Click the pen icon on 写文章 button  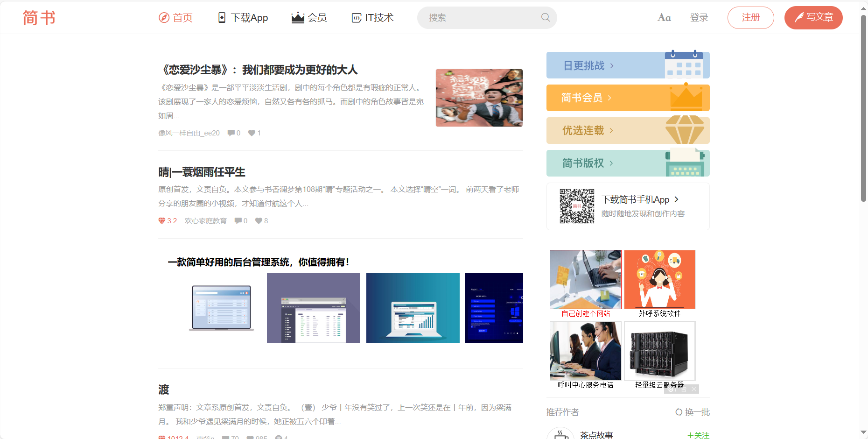click(x=799, y=17)
